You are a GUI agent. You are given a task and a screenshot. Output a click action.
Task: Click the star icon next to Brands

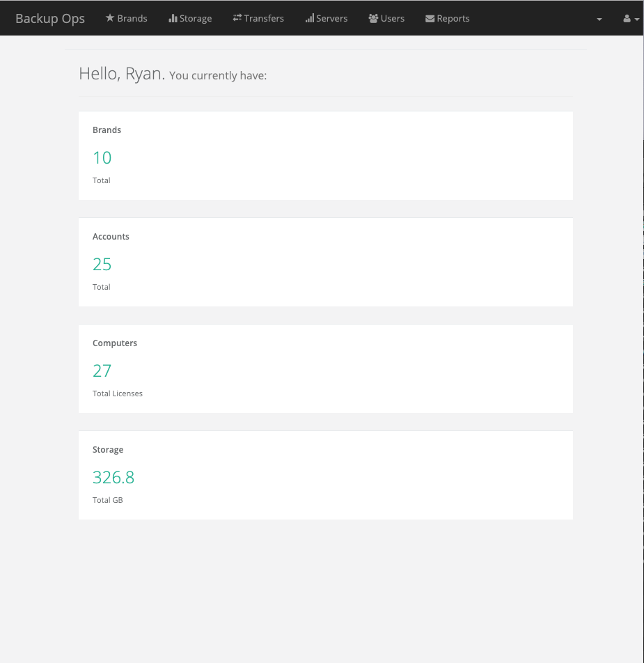click(x=110, y=18)
